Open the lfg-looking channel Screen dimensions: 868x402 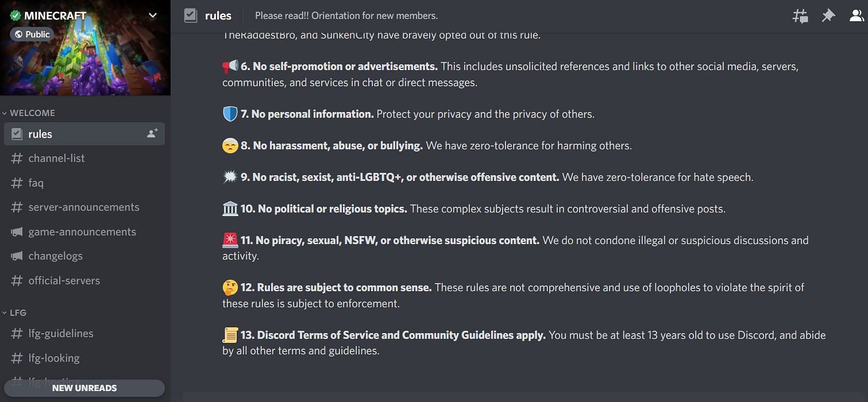coord(53,358)
